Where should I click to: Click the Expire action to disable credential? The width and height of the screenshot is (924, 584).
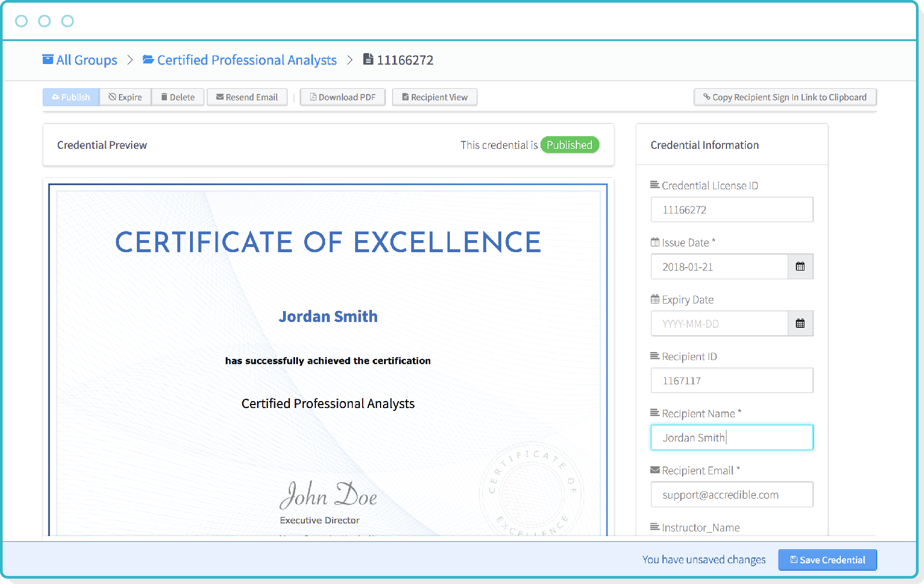tap(125, 97)
